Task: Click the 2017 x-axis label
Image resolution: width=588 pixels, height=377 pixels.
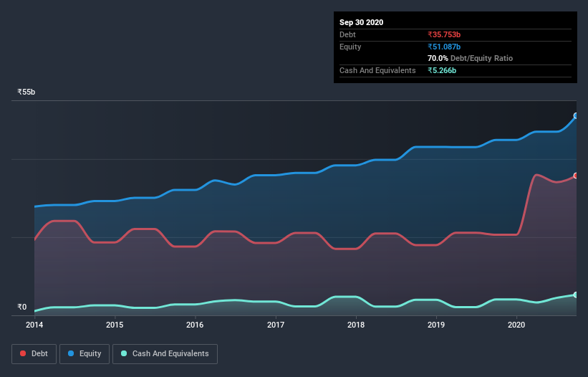Action: pos(276,325)
